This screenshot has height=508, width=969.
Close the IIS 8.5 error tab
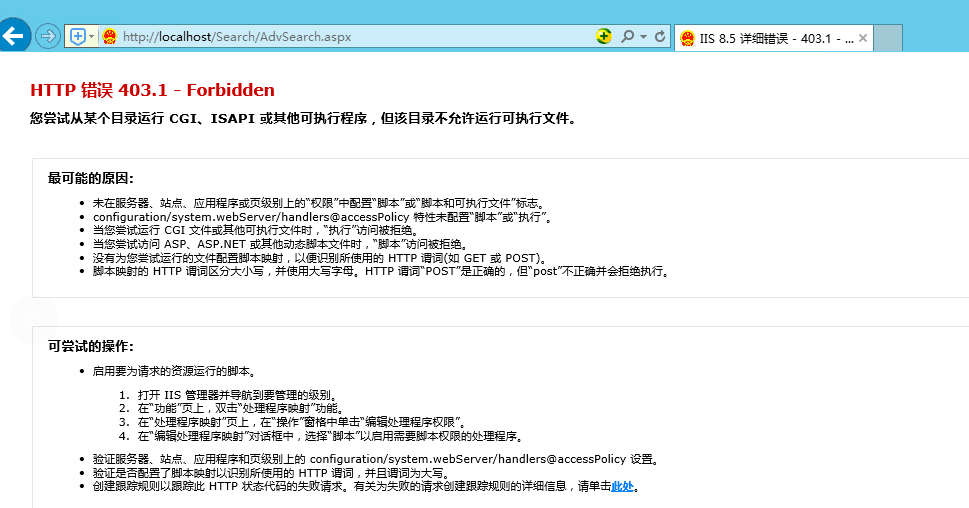[863, 38]
